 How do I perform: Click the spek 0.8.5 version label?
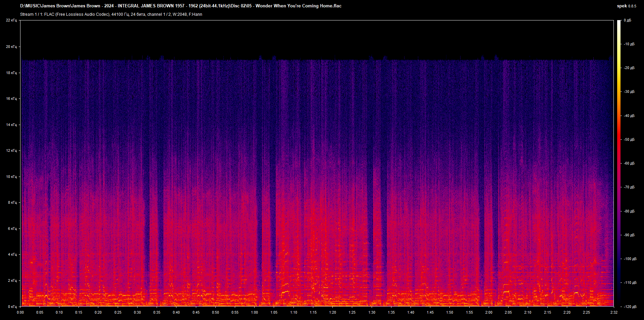click(x=626, y=6)
